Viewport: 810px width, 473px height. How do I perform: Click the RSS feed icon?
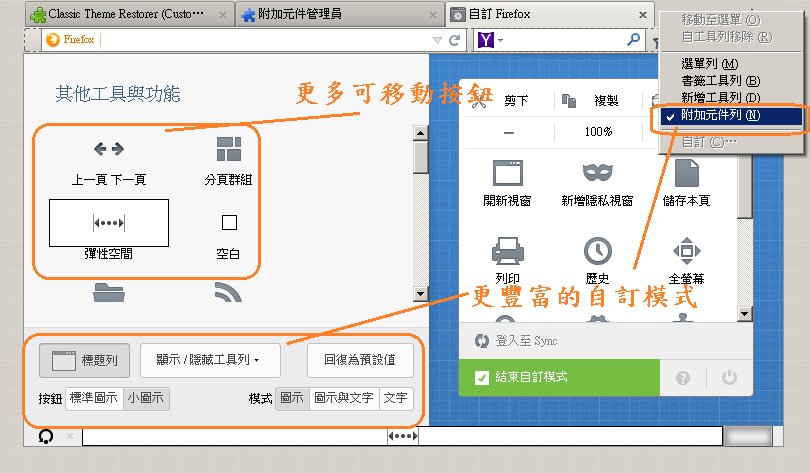[x=228, y=292]
